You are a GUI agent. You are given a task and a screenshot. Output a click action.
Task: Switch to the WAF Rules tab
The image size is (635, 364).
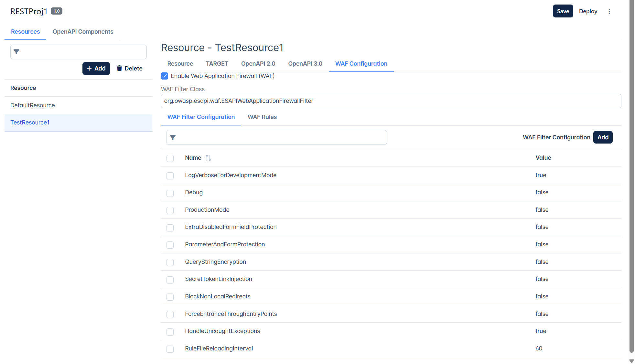(x=262, y=117)
